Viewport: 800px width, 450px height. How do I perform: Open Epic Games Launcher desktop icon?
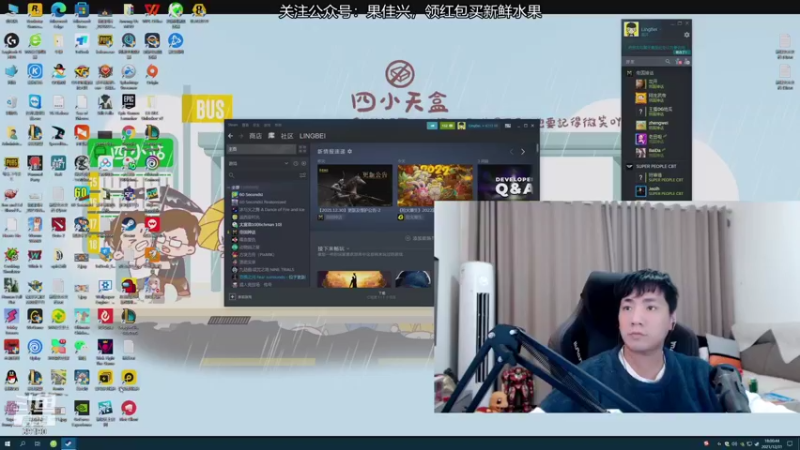[129, 102]
